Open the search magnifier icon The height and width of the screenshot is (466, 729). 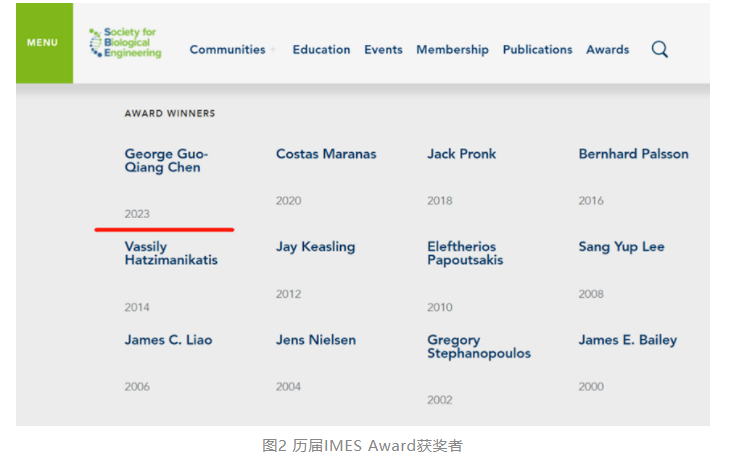(659, 49)
